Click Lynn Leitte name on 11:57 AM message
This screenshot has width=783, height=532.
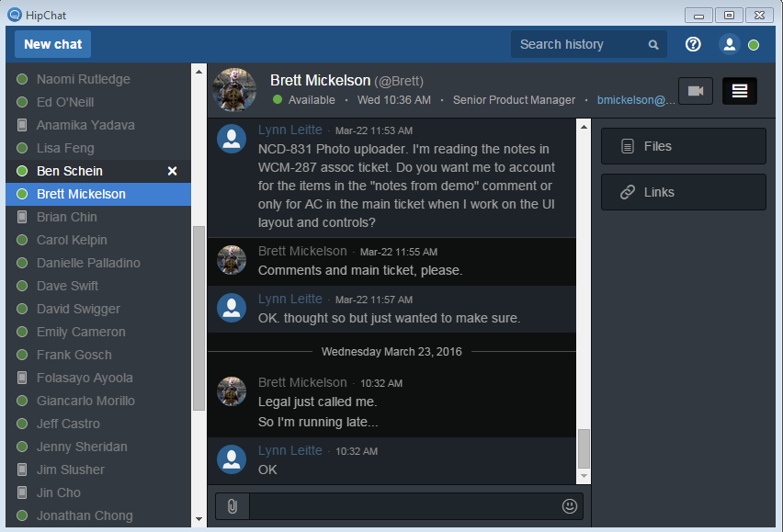tap(290, 299)
